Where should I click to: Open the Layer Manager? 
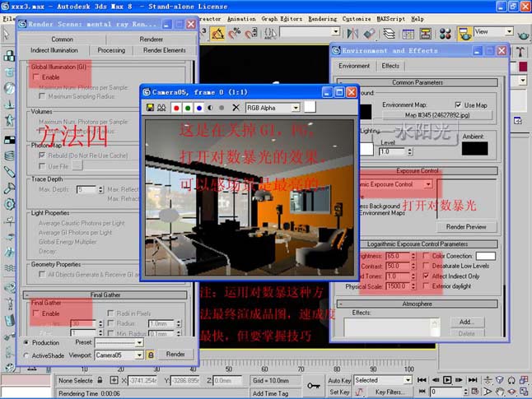[390, 33]
